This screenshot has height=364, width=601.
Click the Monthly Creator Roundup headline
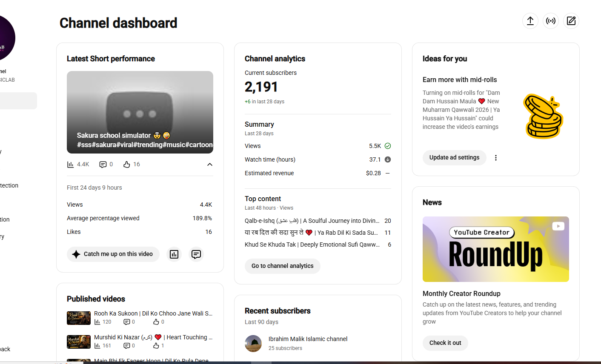461,294
